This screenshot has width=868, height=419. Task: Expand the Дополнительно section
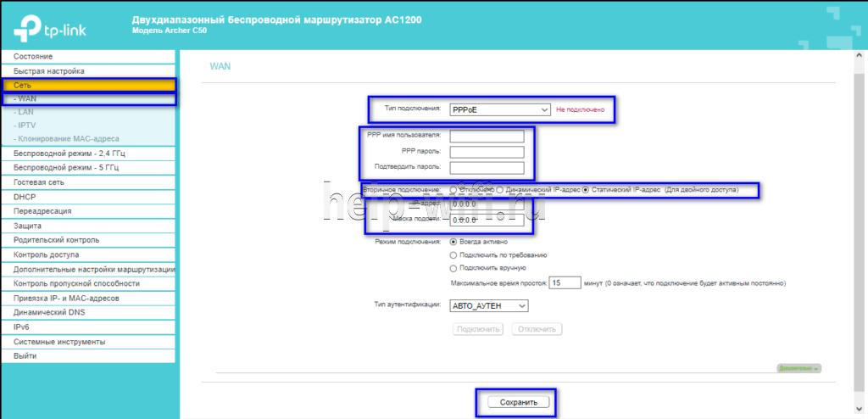(x=798, y=368)
